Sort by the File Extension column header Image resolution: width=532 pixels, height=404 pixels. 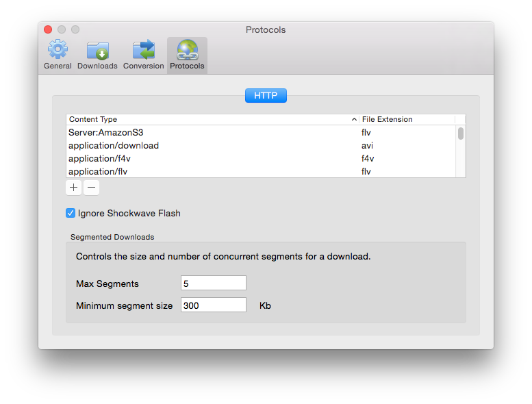(407, 119)
